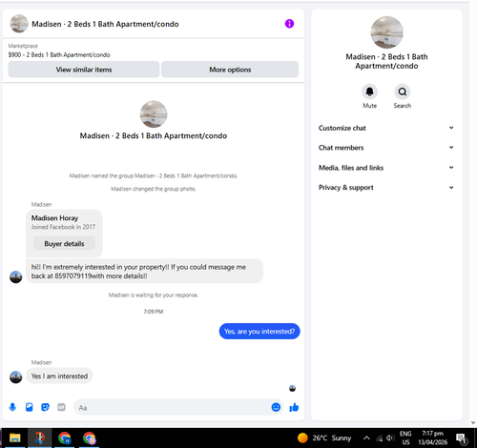Click '$900 - 2 Beds 1 Bath Apartment/condo' listing

tap(59, 55)
